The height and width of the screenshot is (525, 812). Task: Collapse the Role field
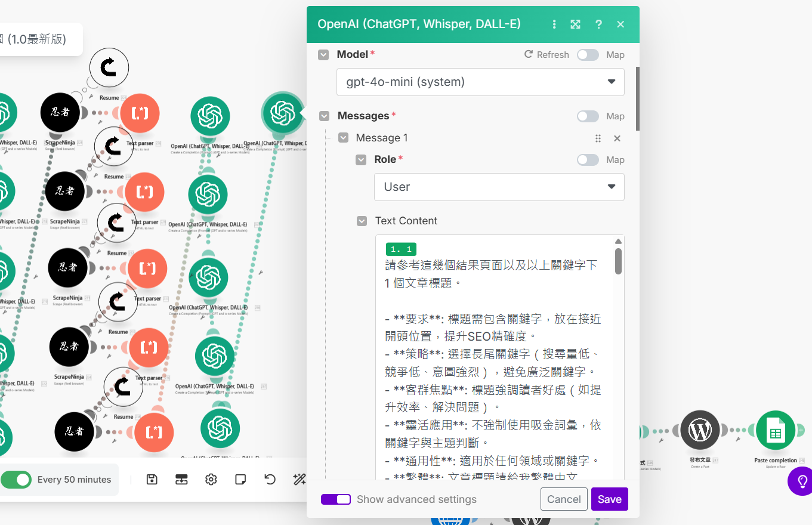[x=362, y=160]
